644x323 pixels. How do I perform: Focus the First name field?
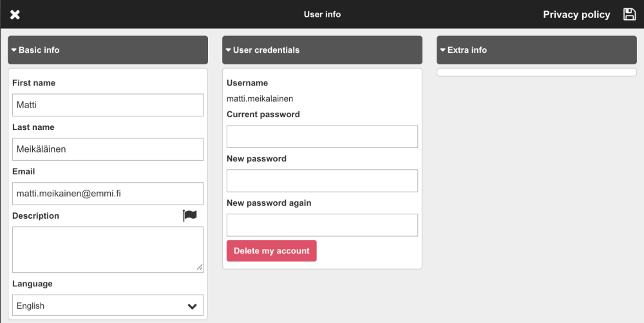(108, 105)
